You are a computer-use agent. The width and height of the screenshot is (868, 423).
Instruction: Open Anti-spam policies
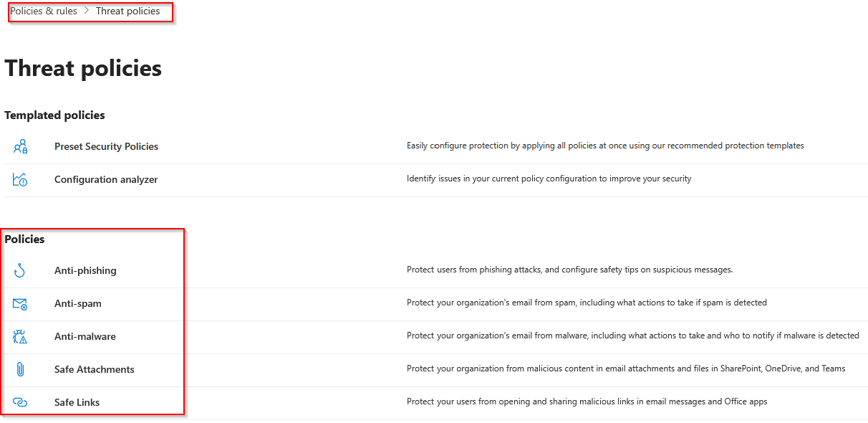point(78,303)
